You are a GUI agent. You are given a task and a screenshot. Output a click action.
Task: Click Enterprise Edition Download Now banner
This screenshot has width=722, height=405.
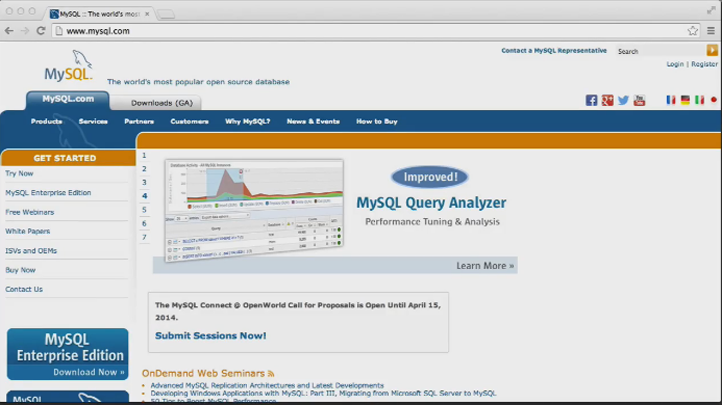(x=68, y=354)
